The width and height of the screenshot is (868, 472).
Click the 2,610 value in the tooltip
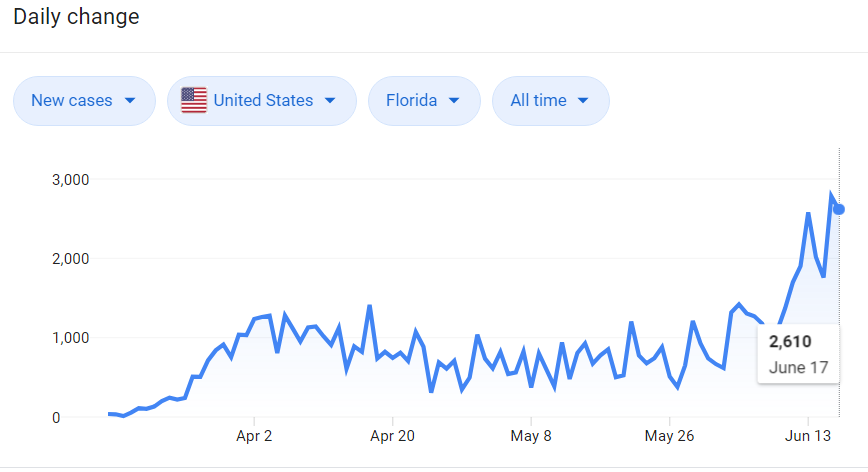tap(790, 342)
